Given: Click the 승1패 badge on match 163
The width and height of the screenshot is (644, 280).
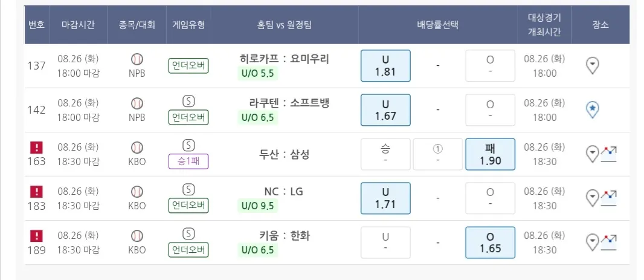Looking at the screenshot, I should pos(188,161).
